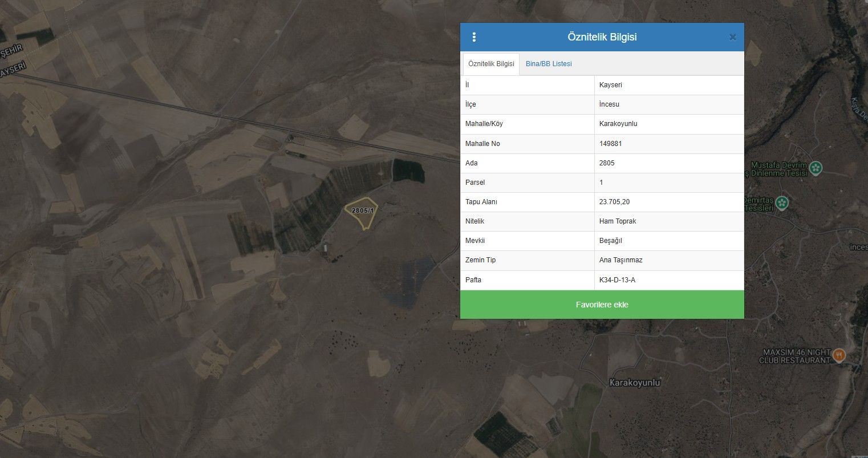Click the Mahalle/Köy value Karakoyunlu in table
The image size is (868, 458).
pos(618,124)
